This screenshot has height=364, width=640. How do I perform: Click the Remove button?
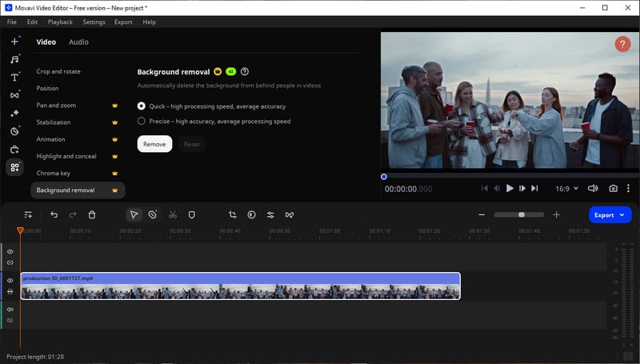tap(154, 144)
